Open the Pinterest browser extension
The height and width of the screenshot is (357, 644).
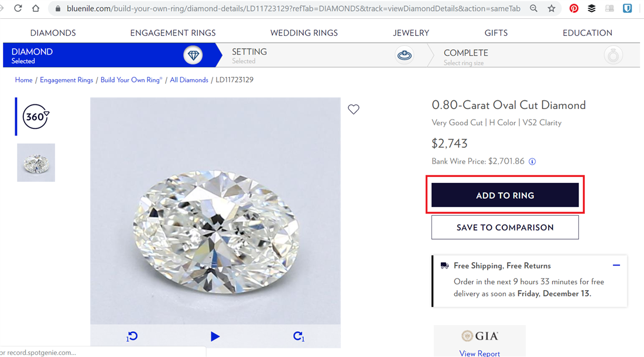point(574,8)
